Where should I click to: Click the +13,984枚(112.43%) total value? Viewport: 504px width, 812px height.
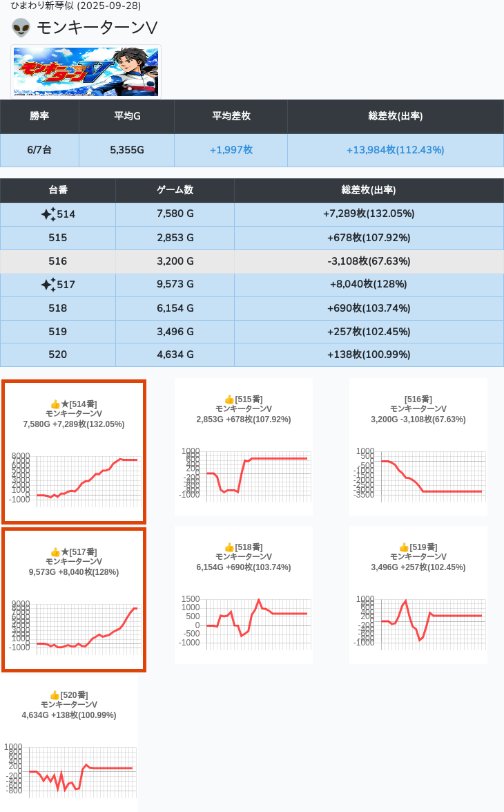tap(395, 150)
